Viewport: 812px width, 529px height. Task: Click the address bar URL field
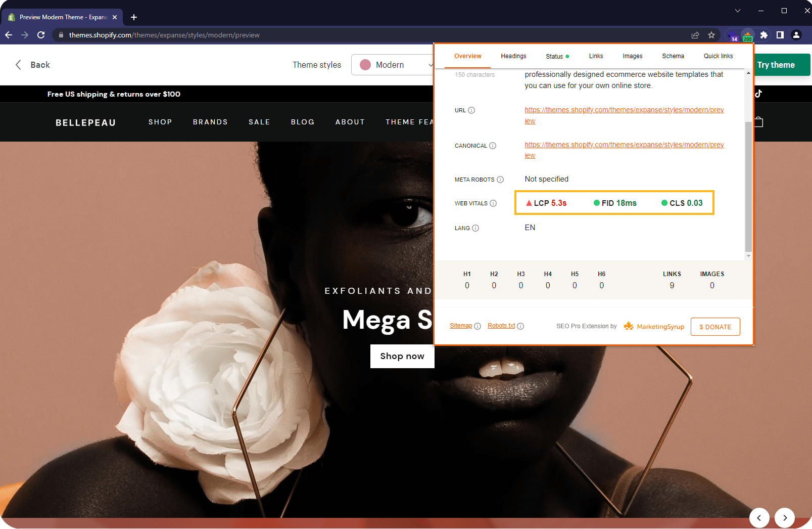(x=374, y=35)
